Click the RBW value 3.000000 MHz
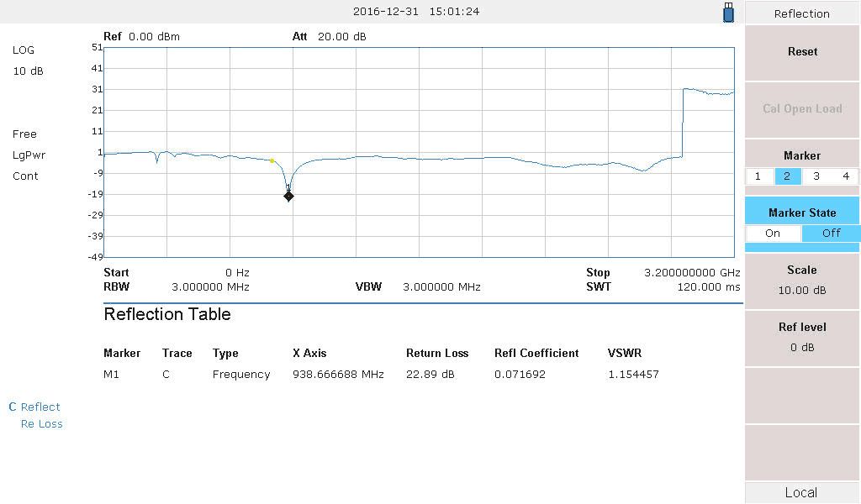861x504 pixels. click(x=210, y=286)
